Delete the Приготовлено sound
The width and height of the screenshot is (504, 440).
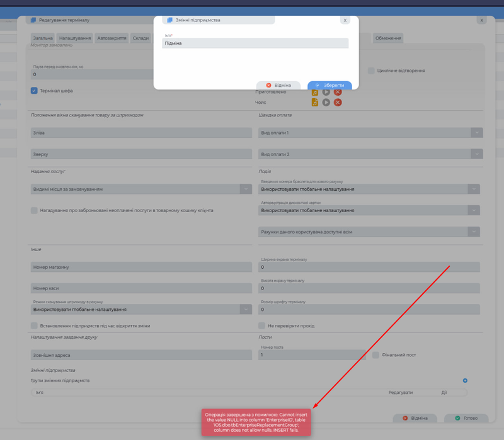tap(338, 92)
